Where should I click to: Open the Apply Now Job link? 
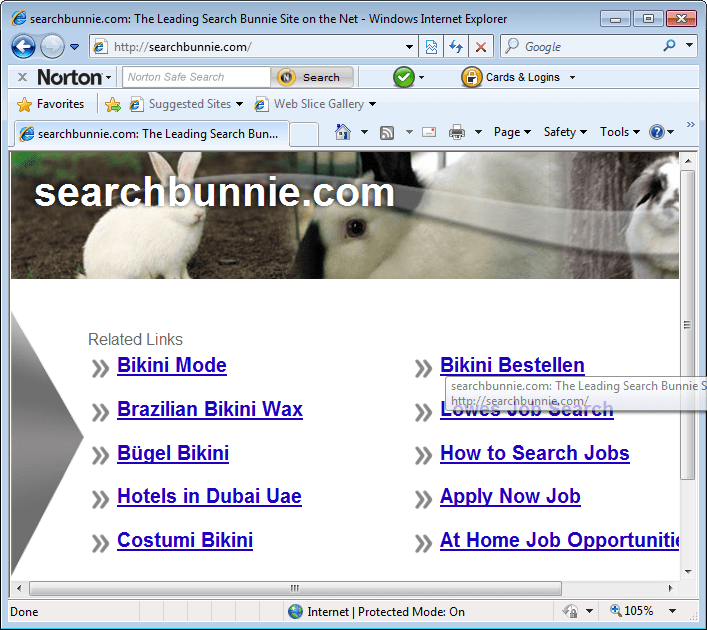510,496
